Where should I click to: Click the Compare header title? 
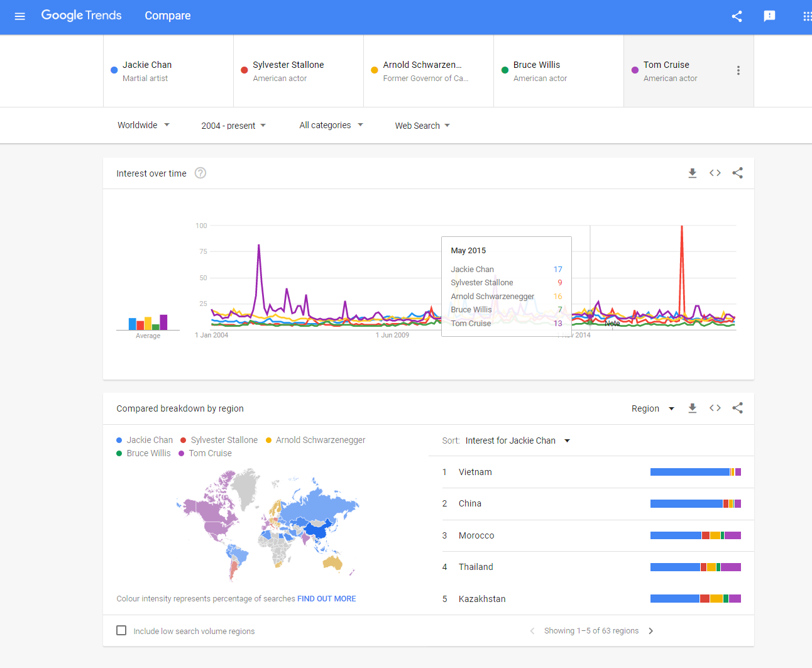(x=168, y=16)
